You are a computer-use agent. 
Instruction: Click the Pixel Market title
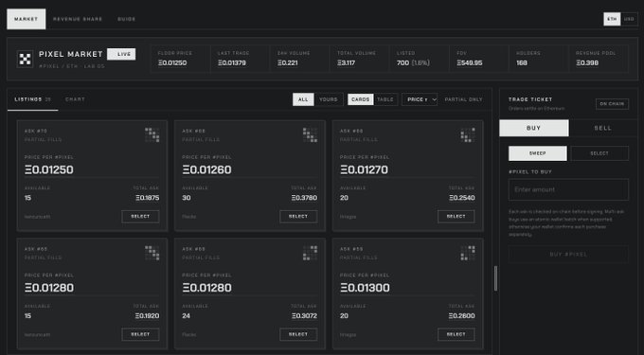(71, 54)
